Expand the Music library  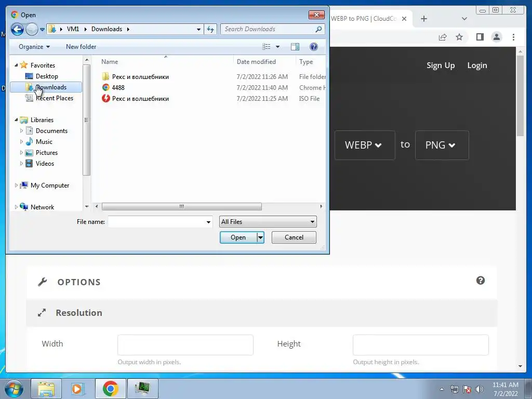point(21,141)
